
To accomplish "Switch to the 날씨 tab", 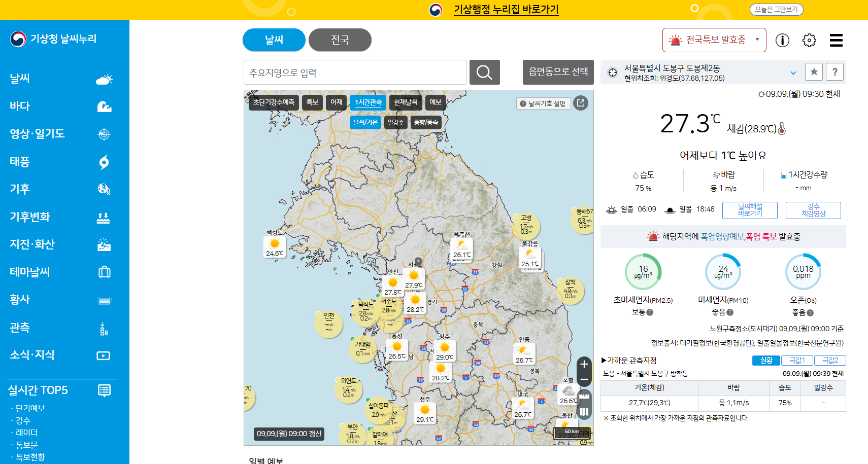I will [274, 40].
